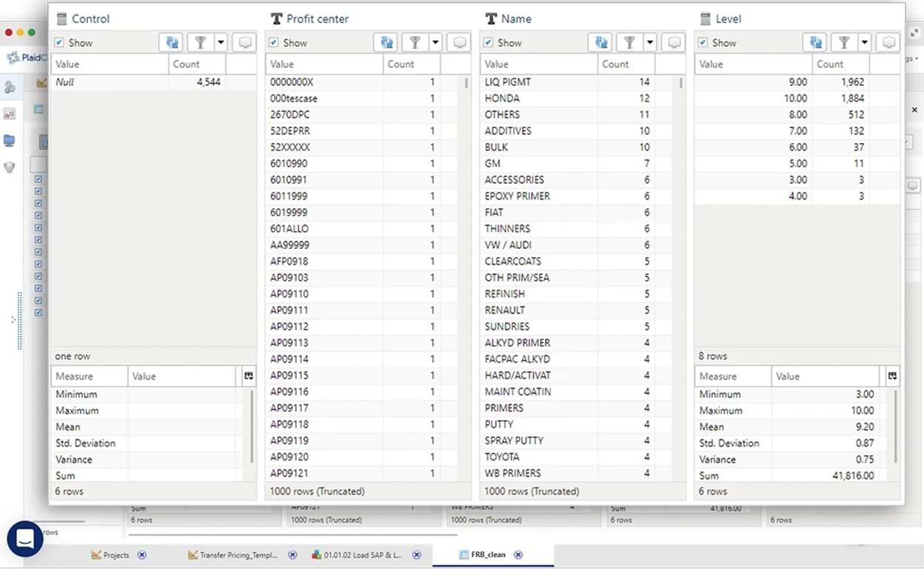The image size is (924, 569).
Task: Expand filter dropdown arrow for Level
Action: (x=864, y=43)
